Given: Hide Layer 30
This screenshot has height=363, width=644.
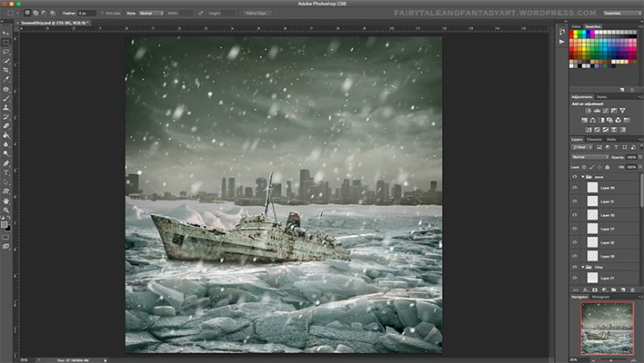Looking at the screenshot, I should (x=575, y=215).
